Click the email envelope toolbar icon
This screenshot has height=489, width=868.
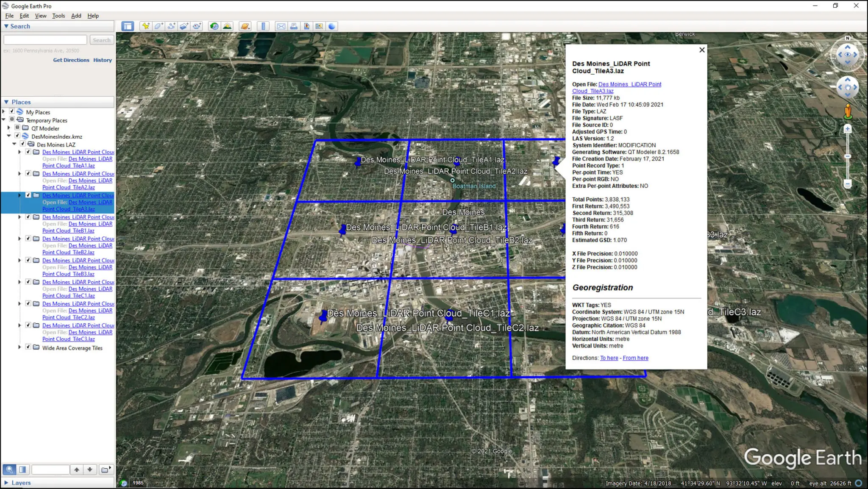click(x=281, y=26)
